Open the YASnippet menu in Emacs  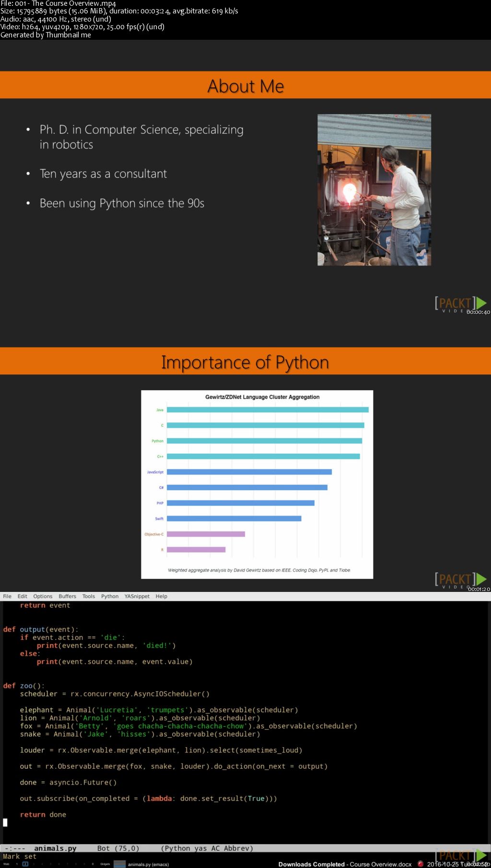137,596
